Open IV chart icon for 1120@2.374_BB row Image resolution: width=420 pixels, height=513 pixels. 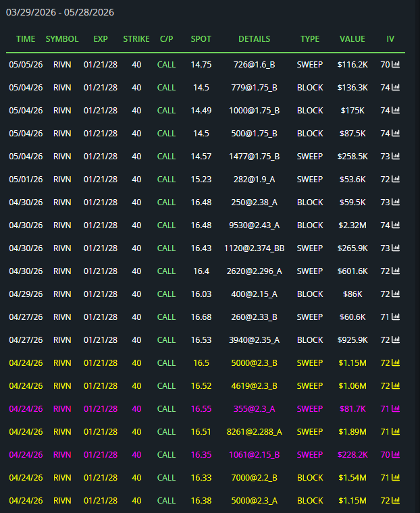pyautogui.click(x=396, y=248)
